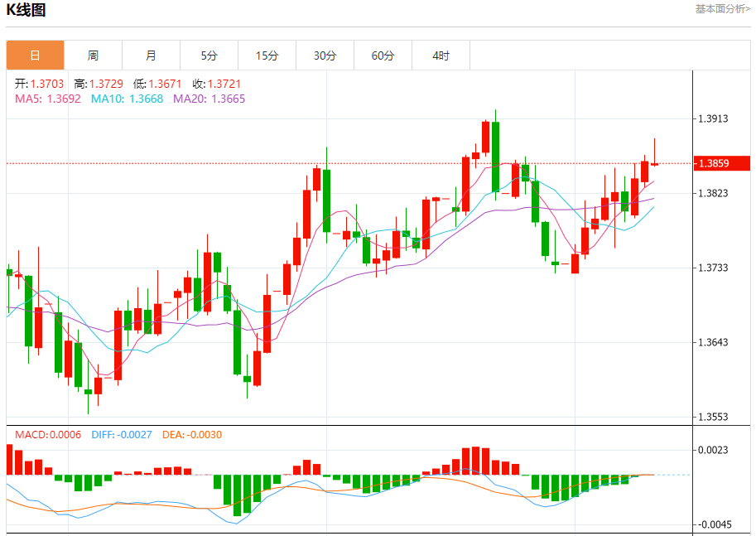This screenshot has height=536, width=756.
Task: Click the 1.3643 price axis label
Action: 713,342
